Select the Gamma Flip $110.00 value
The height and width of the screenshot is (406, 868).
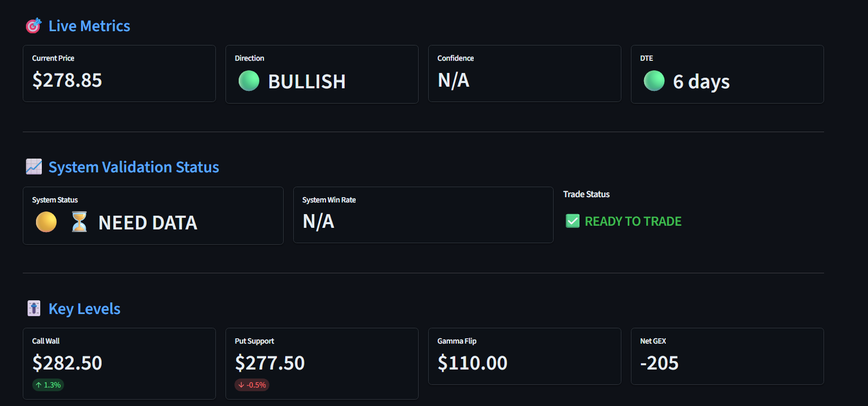click(473, 363)
